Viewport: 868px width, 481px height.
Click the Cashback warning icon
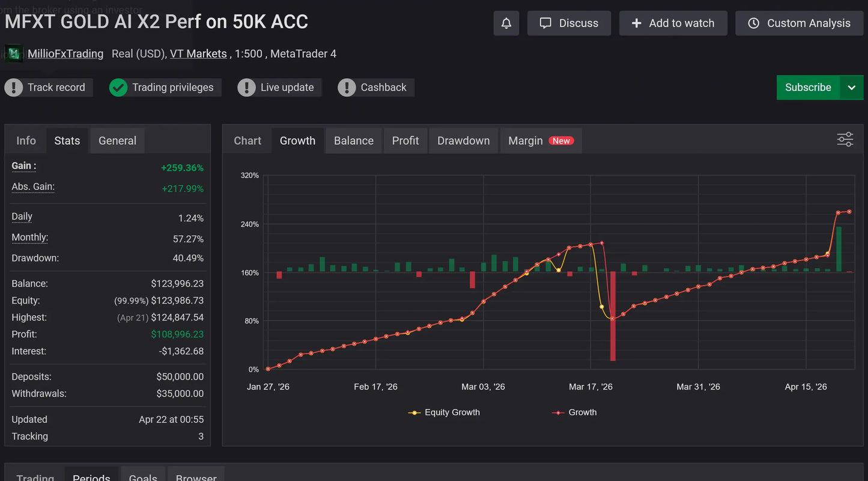(x=347, y=87)
